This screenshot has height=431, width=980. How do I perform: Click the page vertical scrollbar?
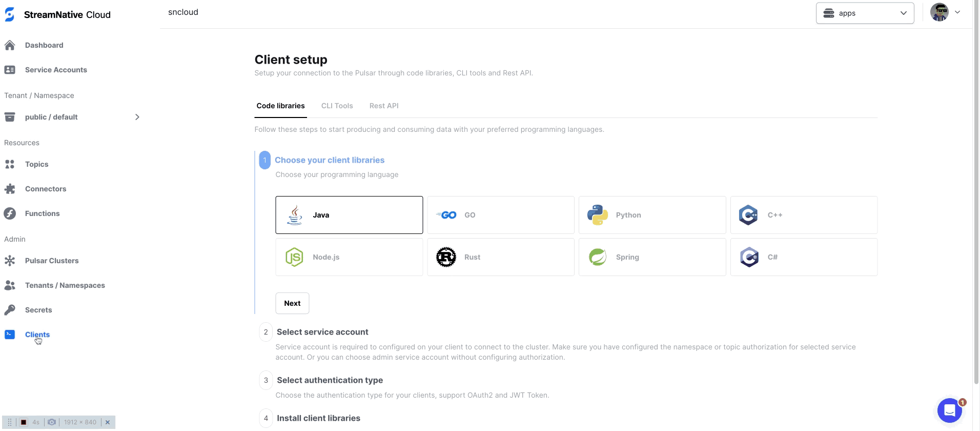pos(976,192)
